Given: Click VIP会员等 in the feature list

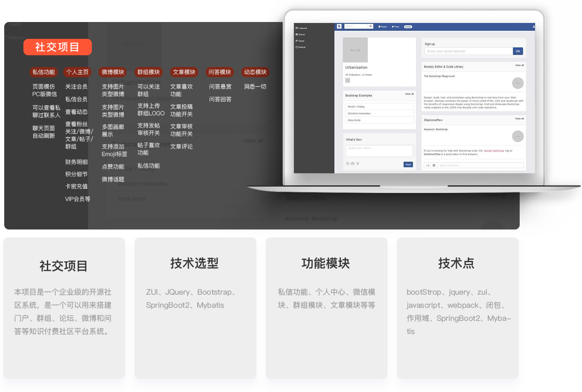Looking at the screenshot, I should (78, 199).
